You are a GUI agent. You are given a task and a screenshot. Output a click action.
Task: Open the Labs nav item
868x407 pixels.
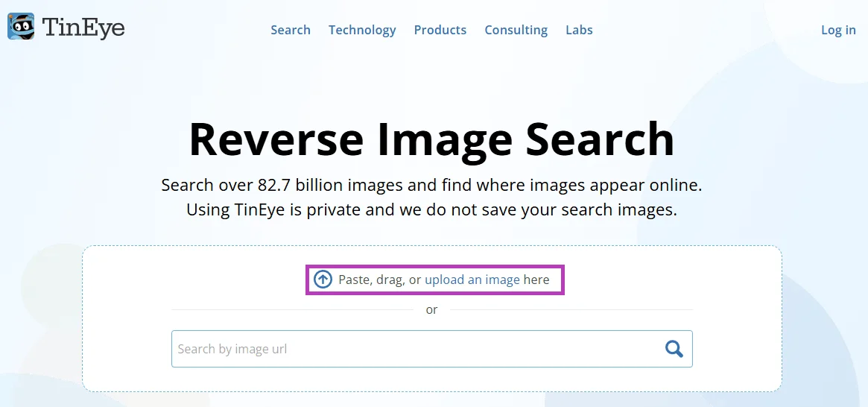579,30
